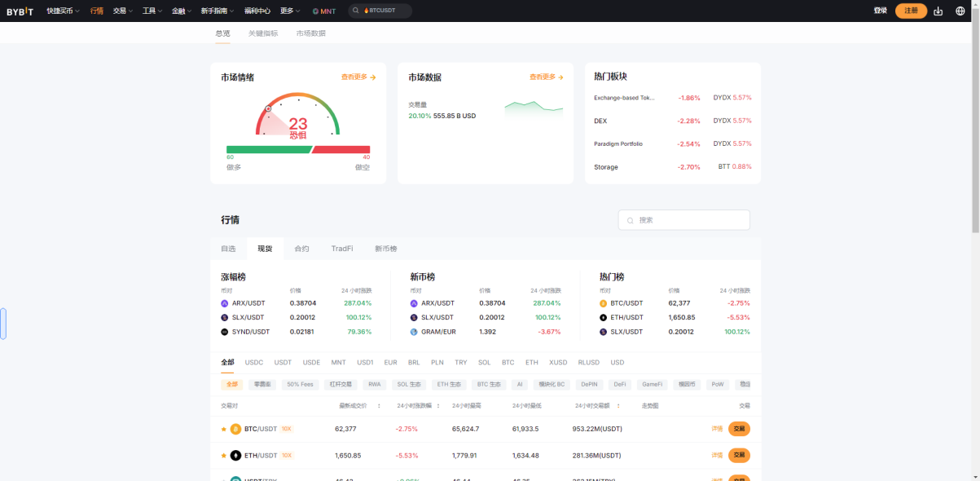Expand the 更多 dropdown menu
This screenshot has height=481, width=980.
pyautogui.click(x=290, y=11)
